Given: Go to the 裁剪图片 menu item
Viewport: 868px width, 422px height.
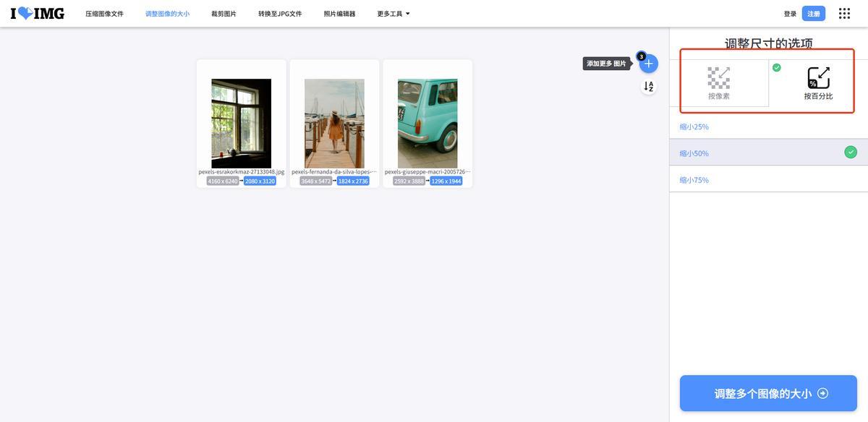Looking at the screenshot, I should 224,14.
